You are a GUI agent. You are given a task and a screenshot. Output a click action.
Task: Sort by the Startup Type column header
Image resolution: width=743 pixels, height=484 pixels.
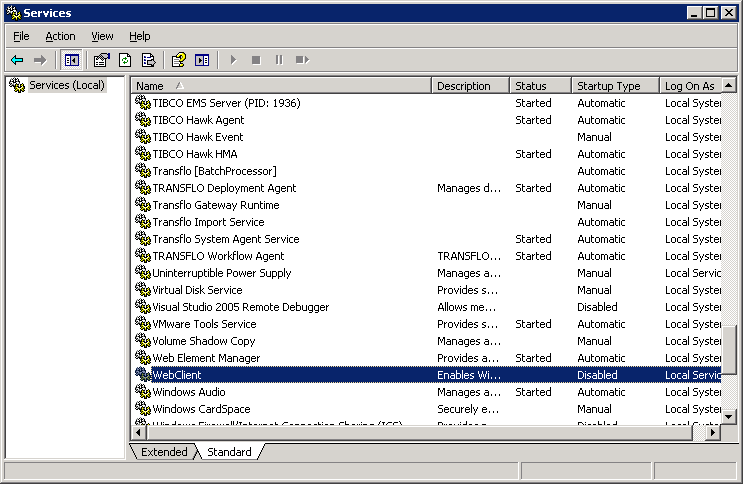(x=616, y=86)
